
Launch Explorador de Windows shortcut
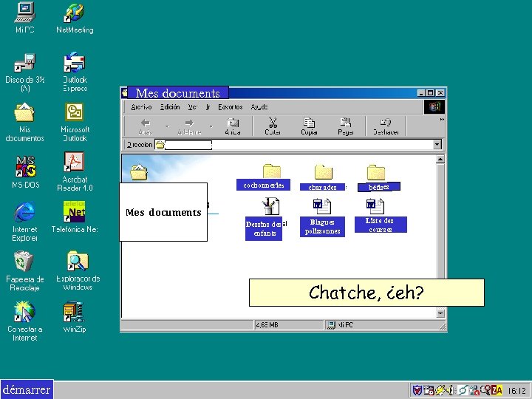[x=78, y=270]
